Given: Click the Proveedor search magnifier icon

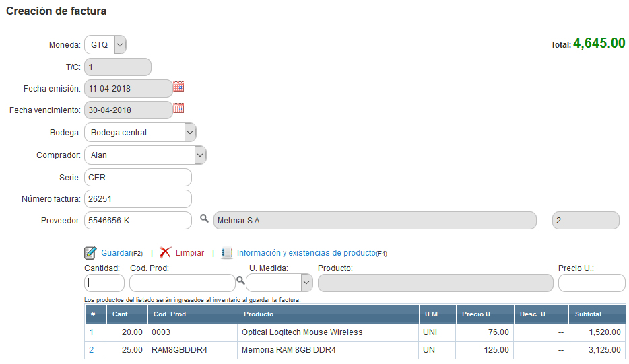Looking at the screenshot, I should 204,219.
